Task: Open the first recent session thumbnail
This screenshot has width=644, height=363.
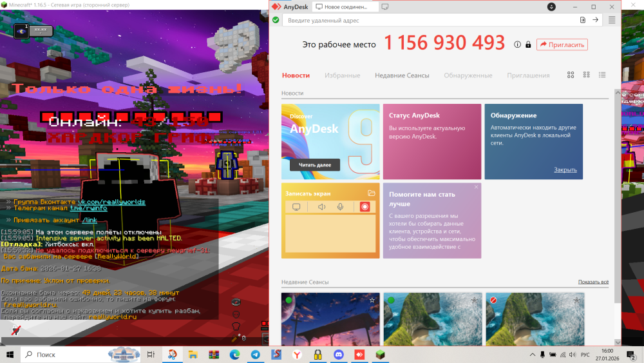Action: [x=330, y=319]
